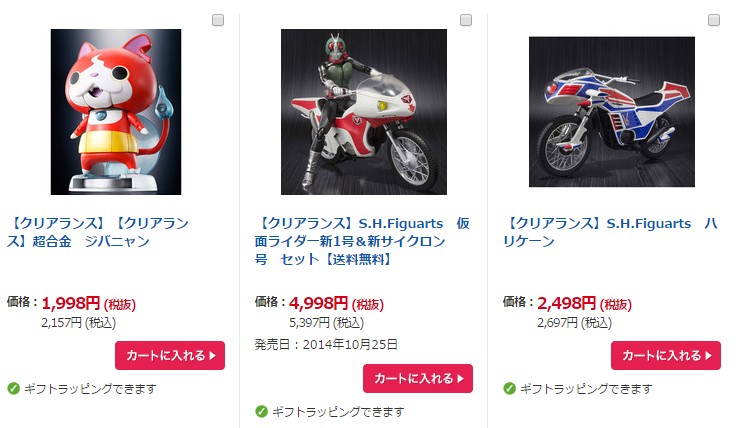
Task: Open the 仮面ライダー新1号＆新サイクロン号 セット title link
Action: (362, 241)
